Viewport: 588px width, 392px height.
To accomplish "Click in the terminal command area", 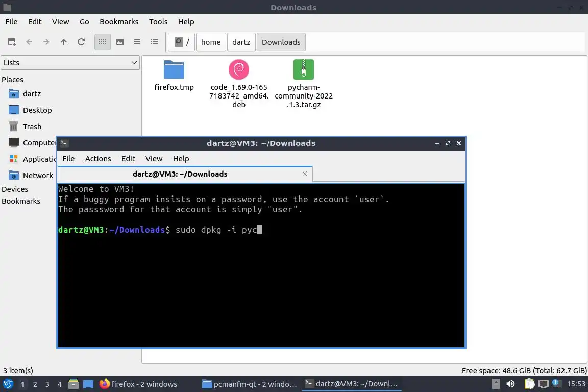I will [261, 265].
